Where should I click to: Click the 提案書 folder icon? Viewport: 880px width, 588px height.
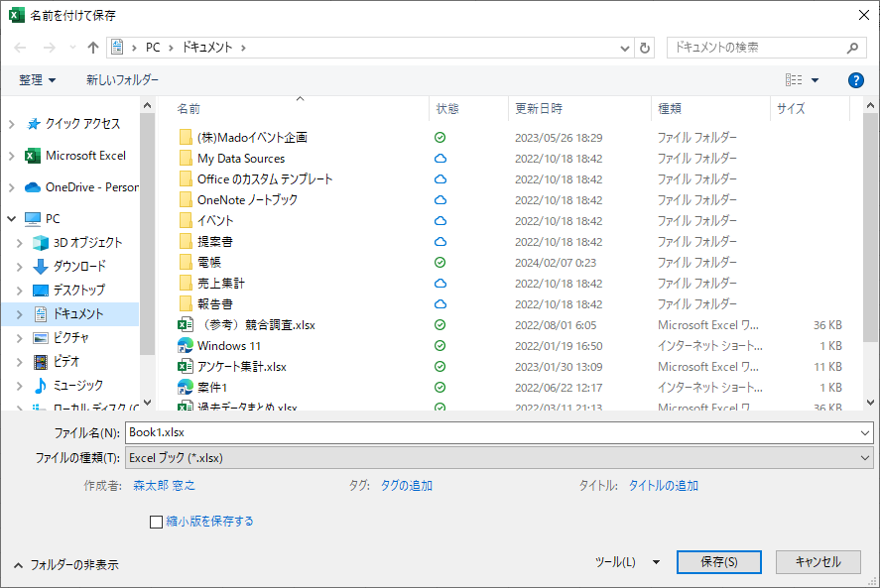186,241
